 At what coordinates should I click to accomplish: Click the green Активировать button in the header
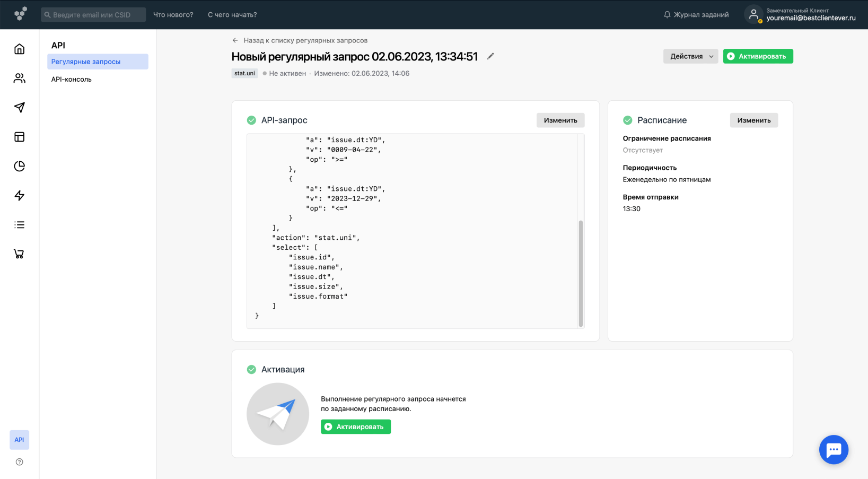pyautogui.click(x=758, y=56)
